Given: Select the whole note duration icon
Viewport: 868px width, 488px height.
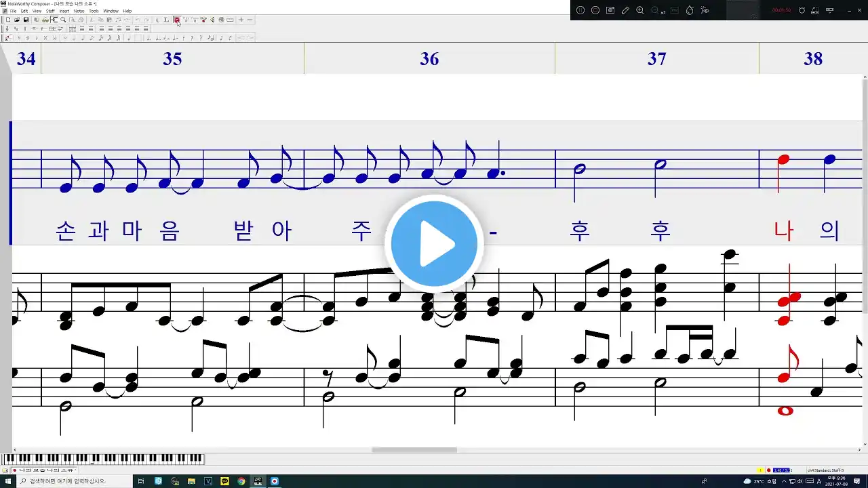Looking at the screenshot, I should tap(65, 38).
